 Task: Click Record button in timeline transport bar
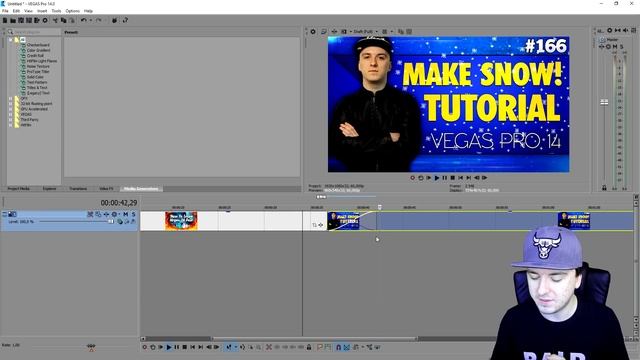point(144,347)
